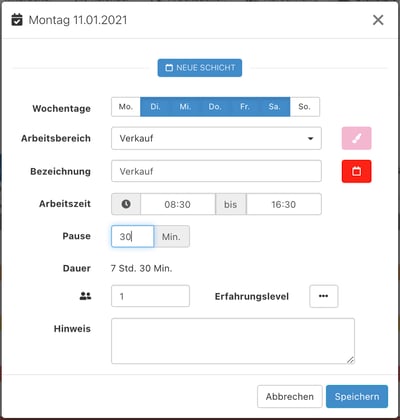Select the 08:30 start time field
Viewport: 400px width, 420px height.
click(x=178, y=204)
